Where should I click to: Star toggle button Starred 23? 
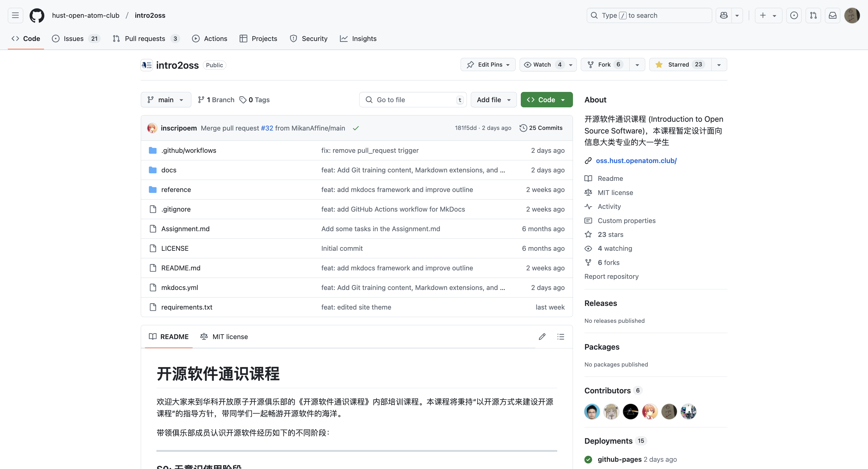(680, 65)
